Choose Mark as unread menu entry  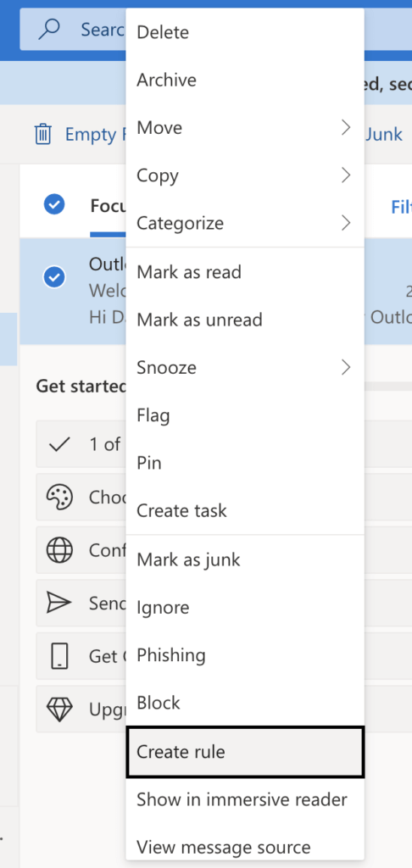245,320
